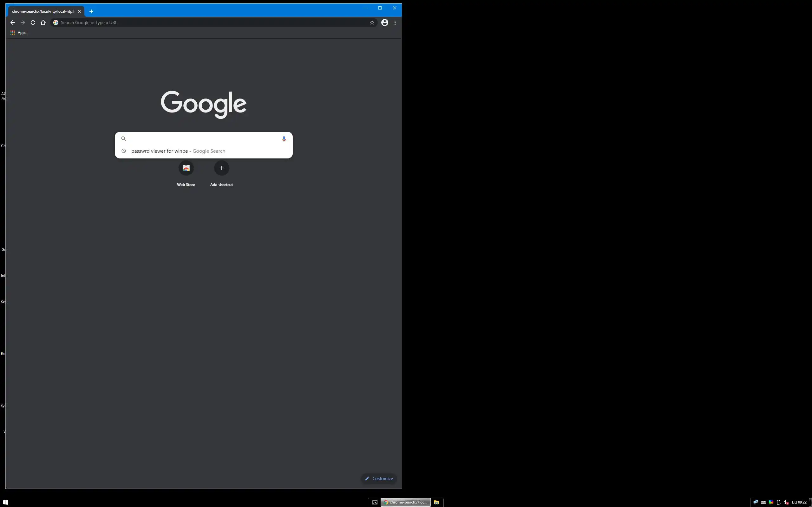Close the local-ntp tab
The height and width of the screenshot is (507, 812).
point(79,11)
